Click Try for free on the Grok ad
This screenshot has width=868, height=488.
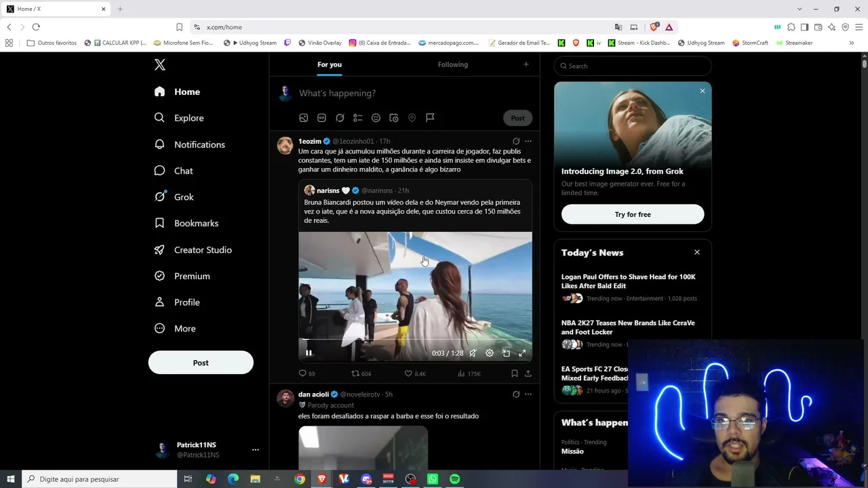point(633,214)
